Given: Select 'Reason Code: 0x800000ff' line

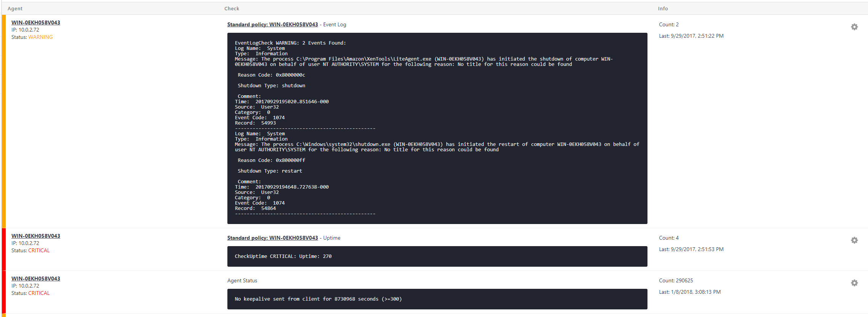Looking at the screenshot, I should tap(272, 160).
